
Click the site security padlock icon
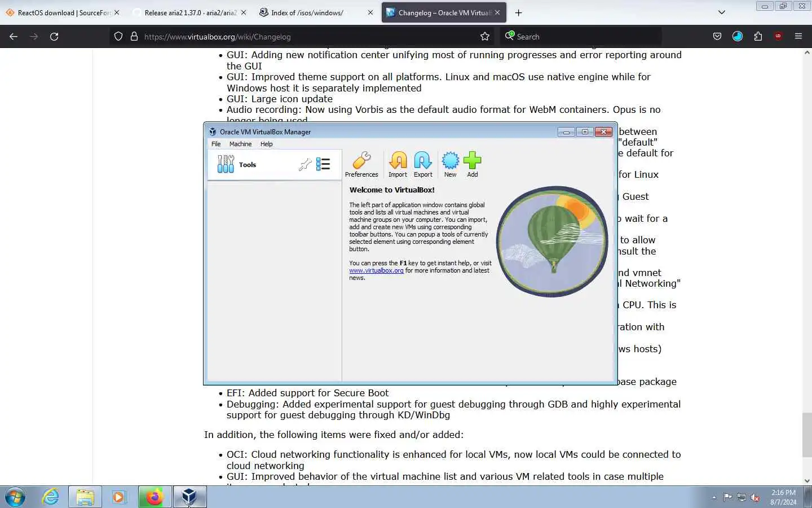pyautogui.click(x=134, y=37)
